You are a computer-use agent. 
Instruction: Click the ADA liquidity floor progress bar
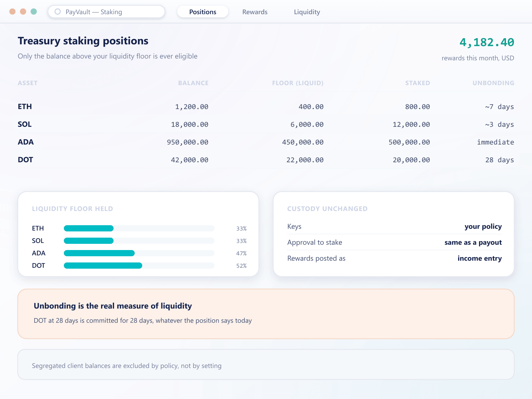pos(139,253)
